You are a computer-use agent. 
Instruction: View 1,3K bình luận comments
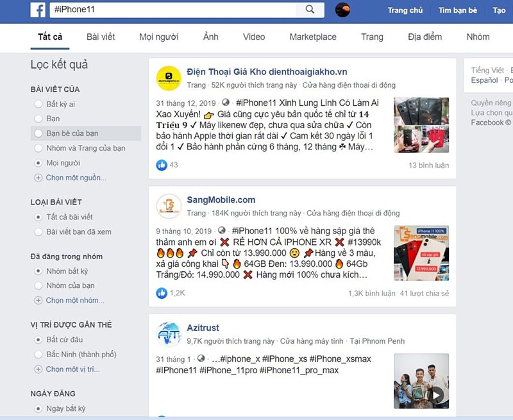(x=372, y=294)
